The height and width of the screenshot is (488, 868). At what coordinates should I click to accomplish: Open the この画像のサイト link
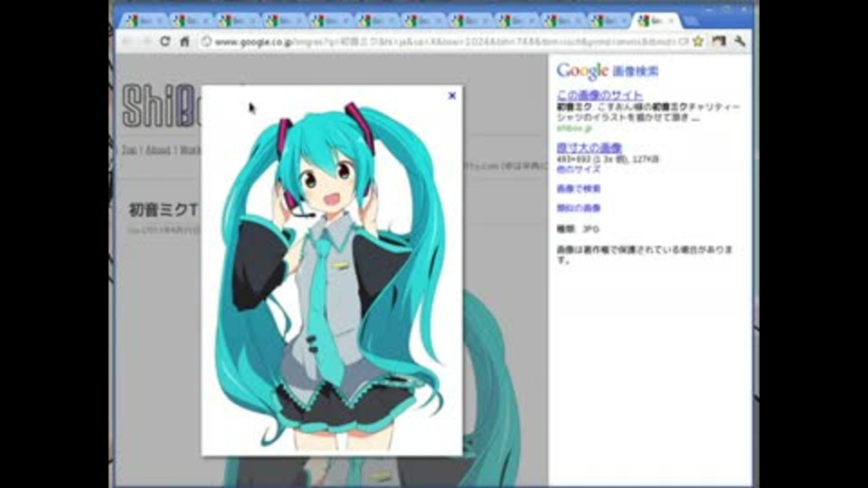pyautogui.click(x=599, y=95)
